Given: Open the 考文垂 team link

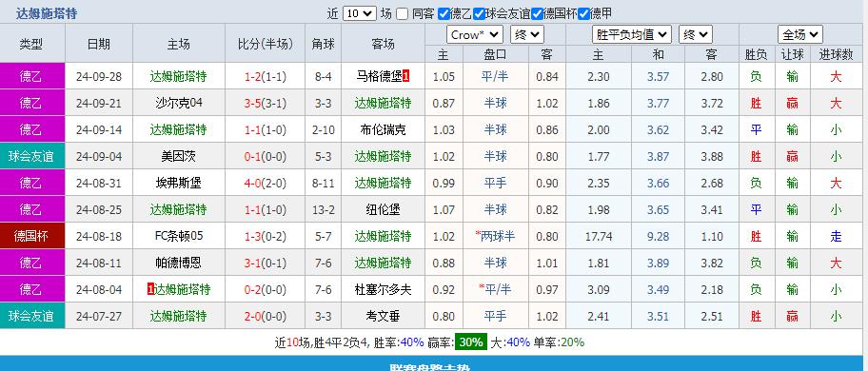Looking at the screenshot, I should tap(383, 316).
